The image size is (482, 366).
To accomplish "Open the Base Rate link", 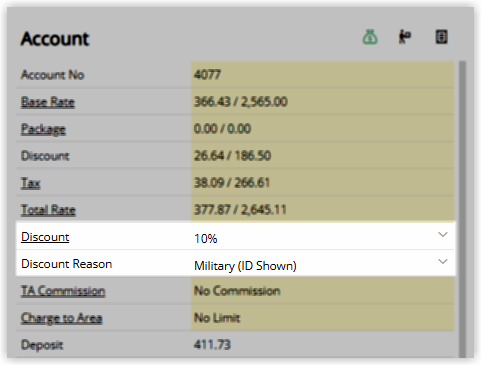I will point(48,102).
